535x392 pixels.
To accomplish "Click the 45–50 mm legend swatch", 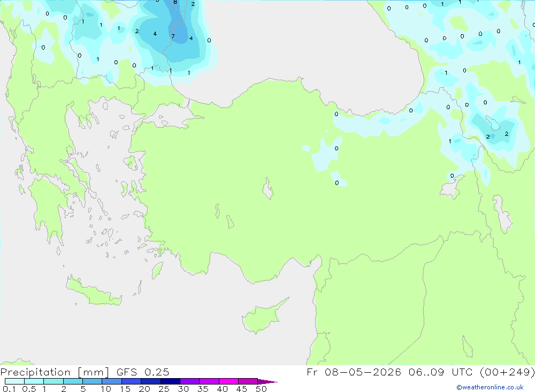I will pos(248,381).
